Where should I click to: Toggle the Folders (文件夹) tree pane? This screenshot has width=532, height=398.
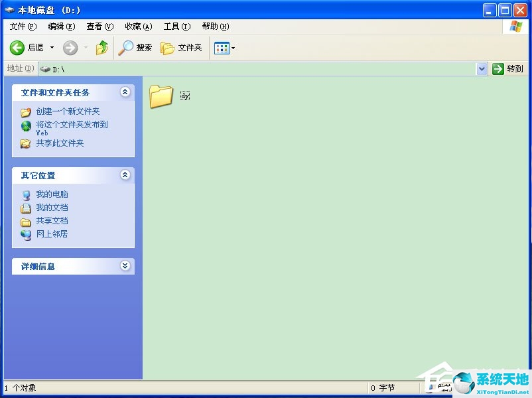tap(181, 48)
